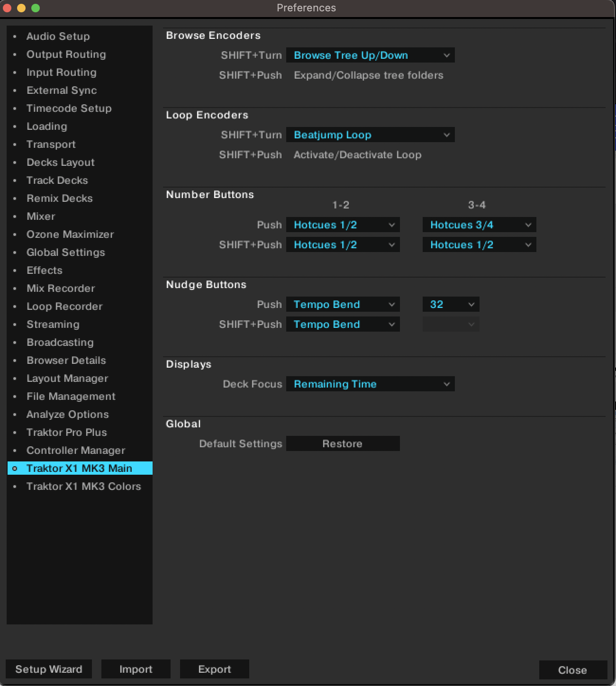
Task: Change the Deck Focus Remaining Time setting
Action: click(x=370, y=384)
